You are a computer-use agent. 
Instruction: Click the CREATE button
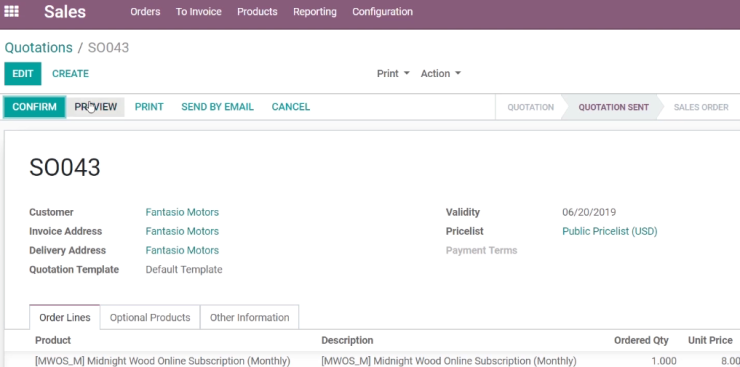70,74
